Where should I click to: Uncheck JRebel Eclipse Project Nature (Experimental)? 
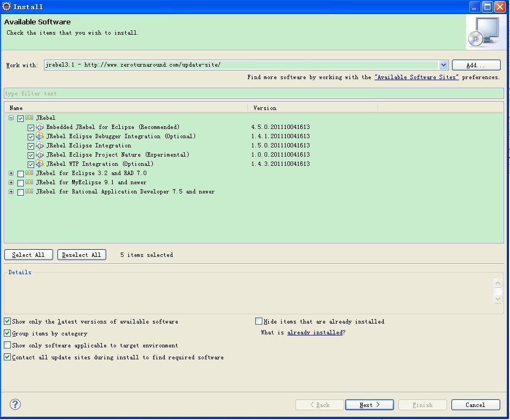pos(31,155)
